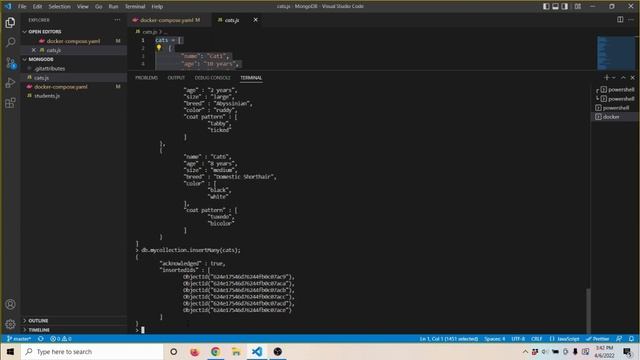Toggle Secondary Side Bar layout icon

click(x=565, y=7)
